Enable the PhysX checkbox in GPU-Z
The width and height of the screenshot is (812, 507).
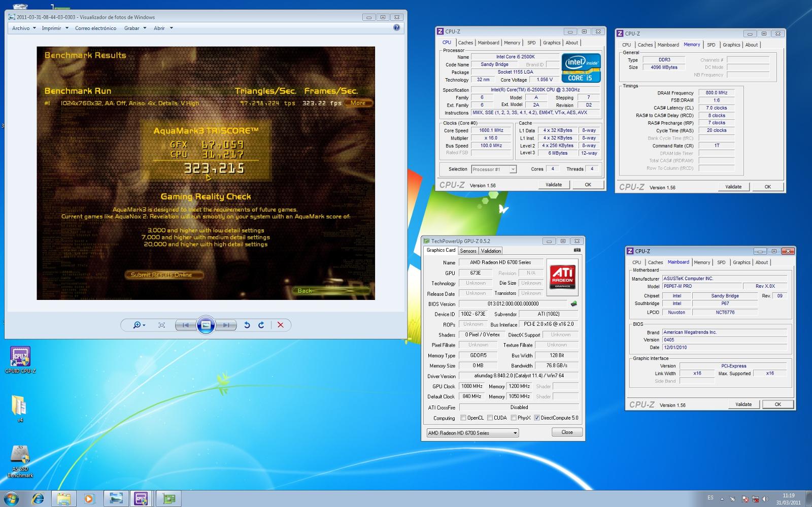click(514, 418)
